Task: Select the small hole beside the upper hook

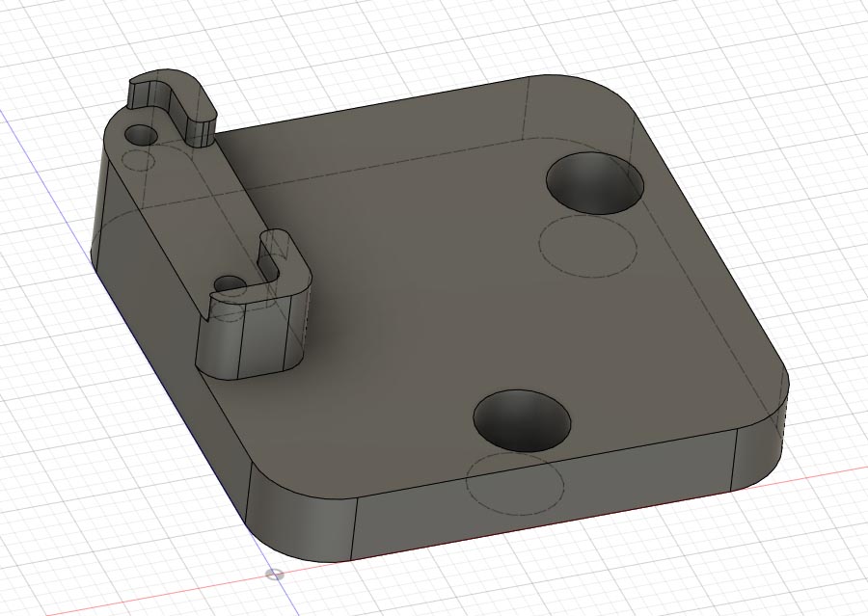Action: (x=143, y=134)
